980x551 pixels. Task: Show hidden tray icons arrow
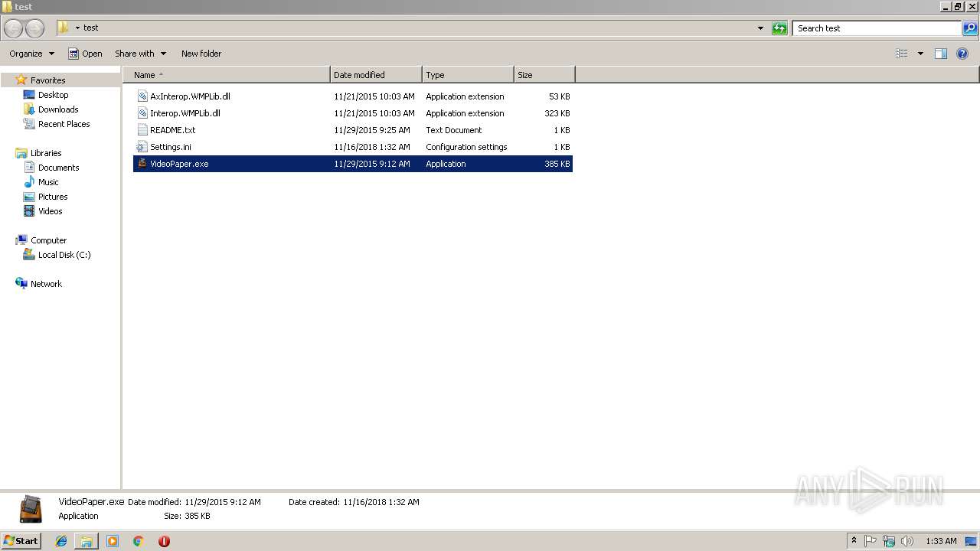click(x=854, y=541)
